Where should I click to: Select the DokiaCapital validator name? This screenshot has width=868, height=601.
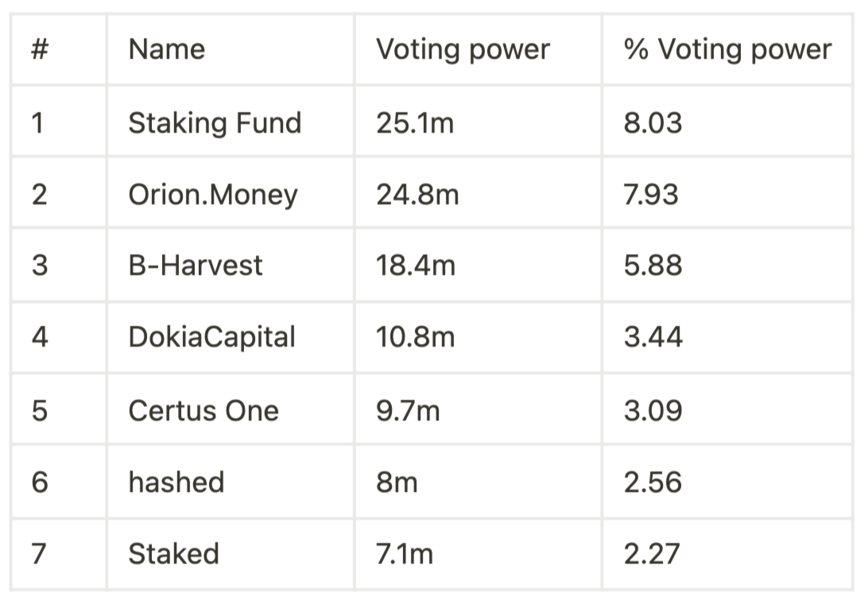(212, 337)
